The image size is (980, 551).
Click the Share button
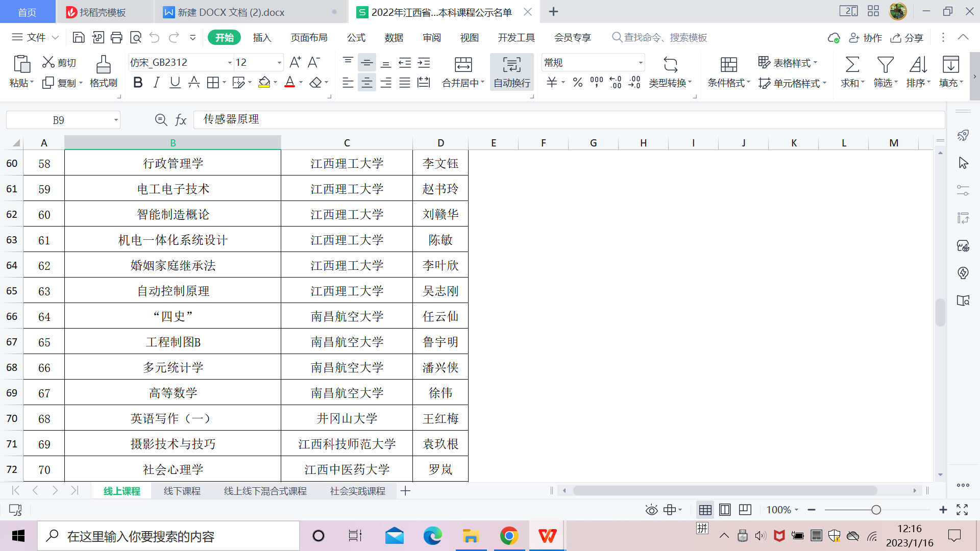pos(907,38)
